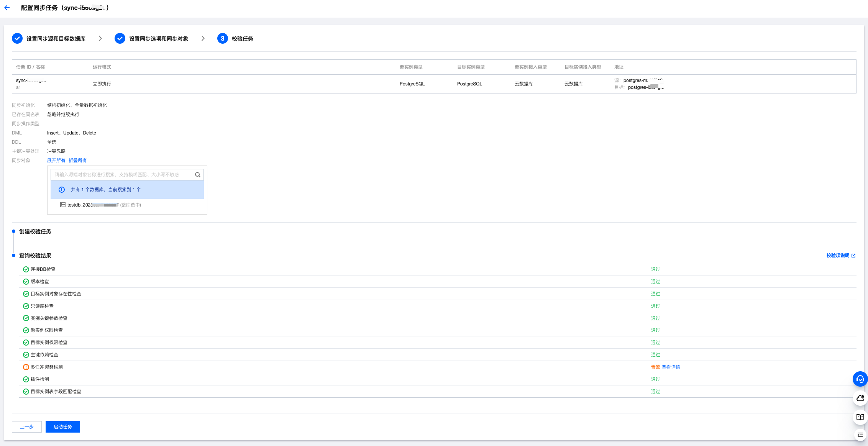Click the database icon next to testdb_2023
This screenshot has height=446, width=868.
63,205
